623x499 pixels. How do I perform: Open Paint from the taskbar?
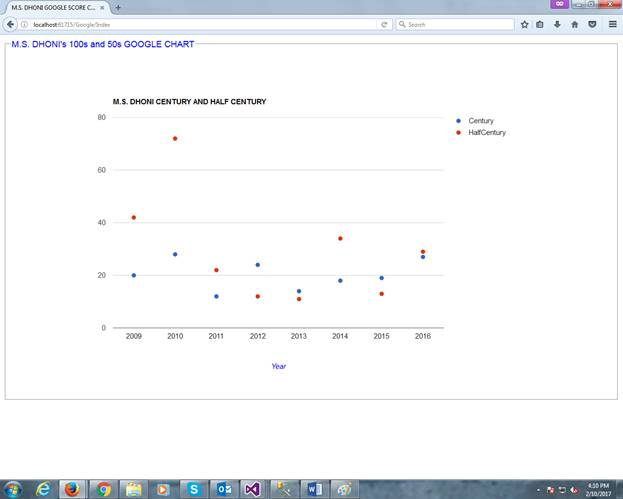coord(344,489)
